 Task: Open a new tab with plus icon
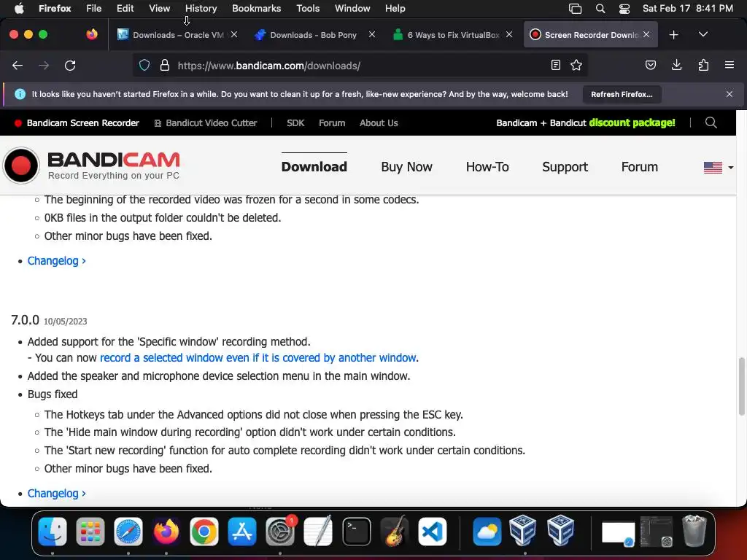[x=673, y=35]
